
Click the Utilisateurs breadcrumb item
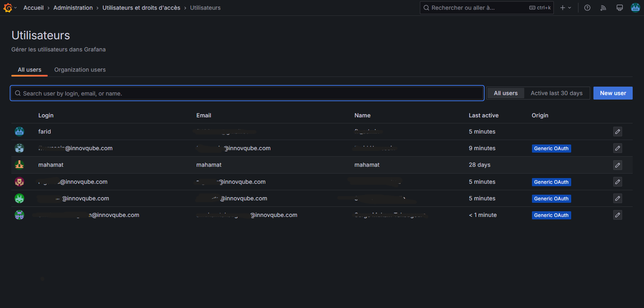click(205, 8)
